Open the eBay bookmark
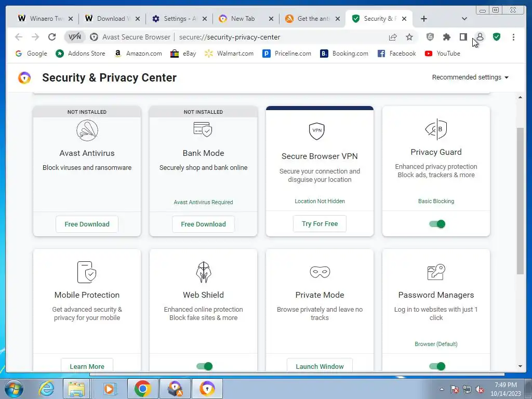 point(183,54)
